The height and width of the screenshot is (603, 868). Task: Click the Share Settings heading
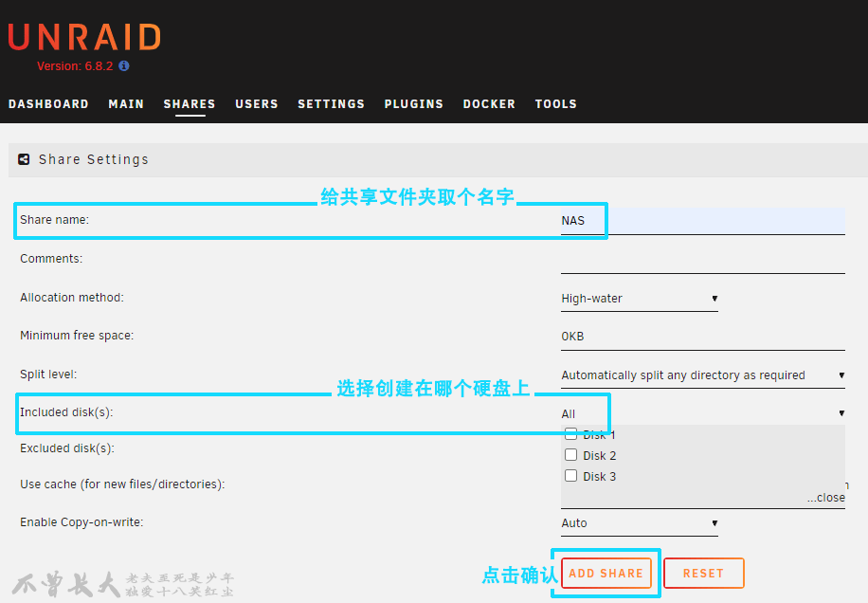(x=94, y=159)
